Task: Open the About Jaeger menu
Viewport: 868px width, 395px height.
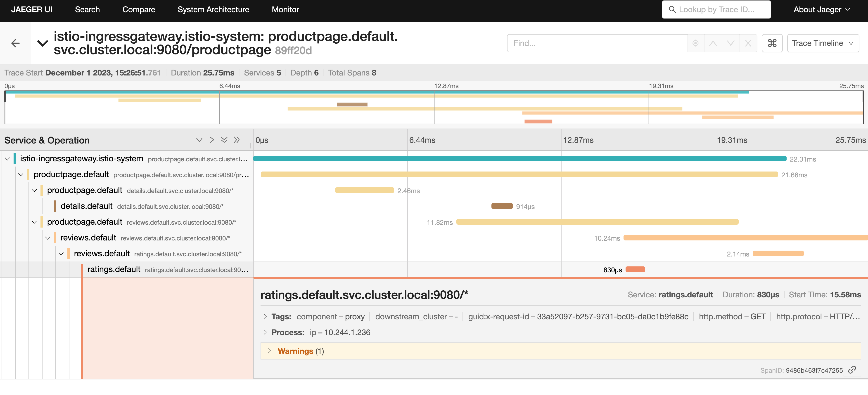Action: click(x=821, y=9)
